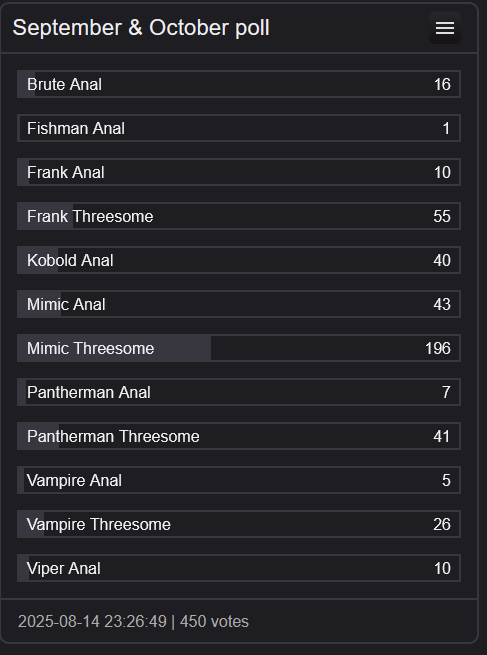Click the 196 vote count number
This screenshot has width=487, height=655.
(438, 348)
